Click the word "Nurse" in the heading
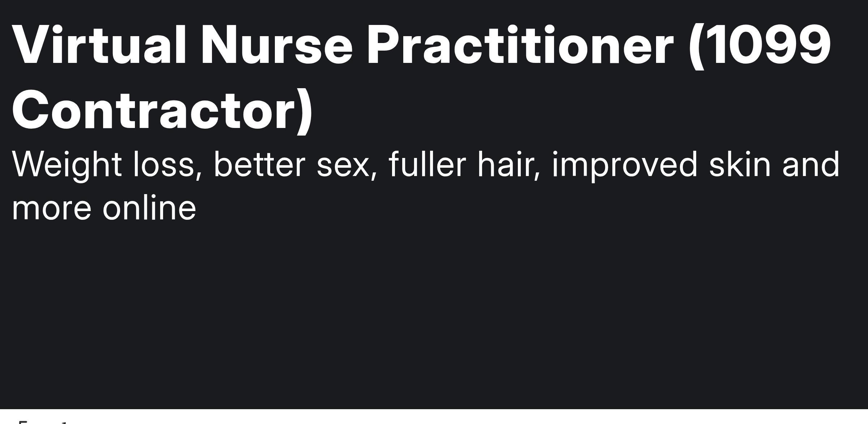This screenshot has width=868, height=424. [x=276, y=45]
